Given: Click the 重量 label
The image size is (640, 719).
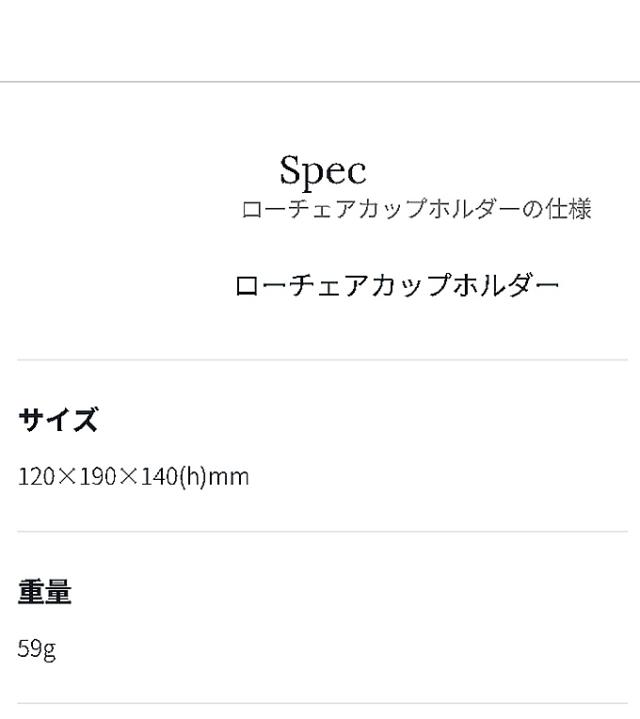Looking at the screenshot, I should tap(45, 592).
